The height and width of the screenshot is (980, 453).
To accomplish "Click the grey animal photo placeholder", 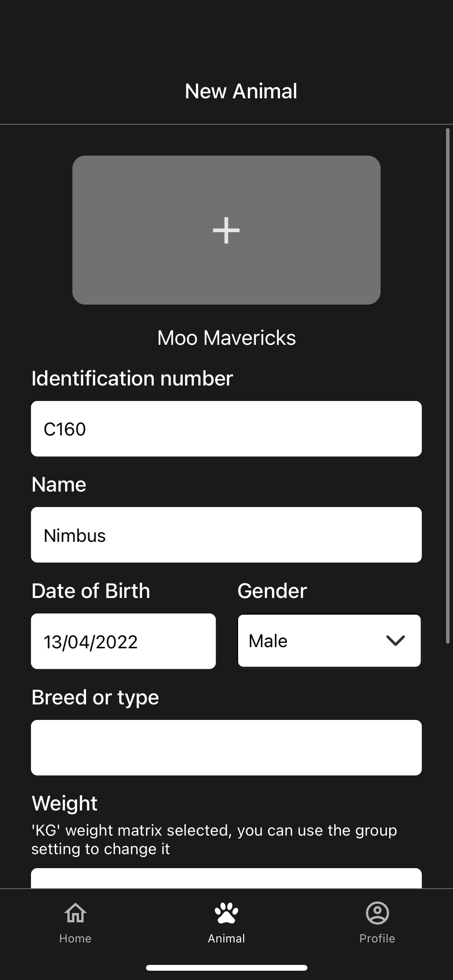I will [x=226, y=230].
